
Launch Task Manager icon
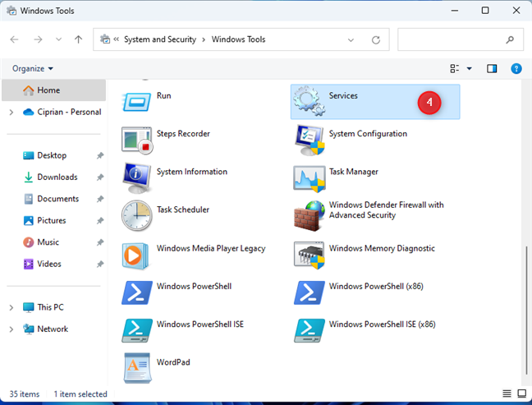(309, 179)
